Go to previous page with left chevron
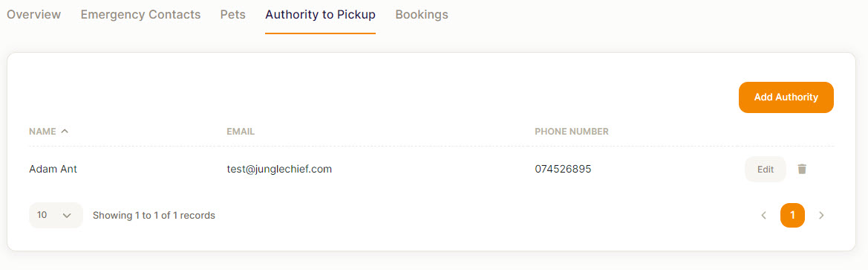The image size is (868, 270). tap(764, 215)
